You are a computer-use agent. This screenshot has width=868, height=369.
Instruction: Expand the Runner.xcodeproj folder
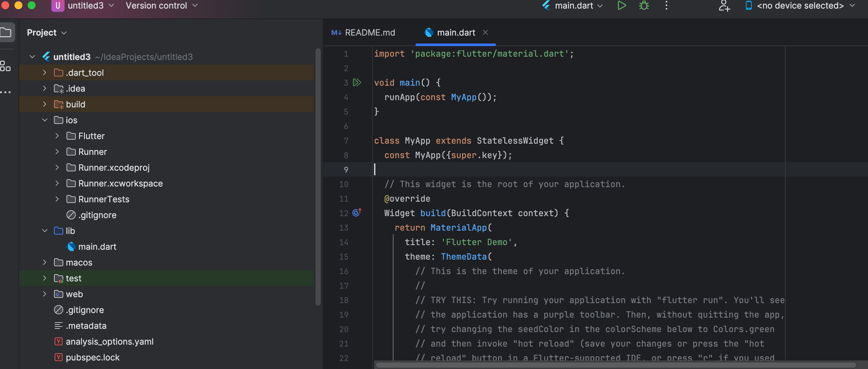click(57, 167)
